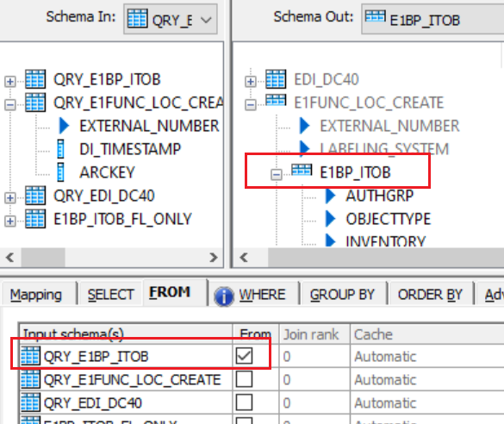Click the EDI_DC40 table icon in Schema Out
This screenshot has height=424, width=504.
coord(276,79)
